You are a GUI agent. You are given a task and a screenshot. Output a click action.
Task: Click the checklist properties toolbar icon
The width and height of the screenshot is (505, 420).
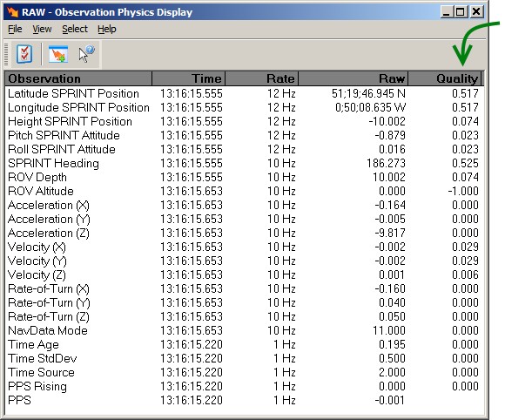click(x=24, y=54)
